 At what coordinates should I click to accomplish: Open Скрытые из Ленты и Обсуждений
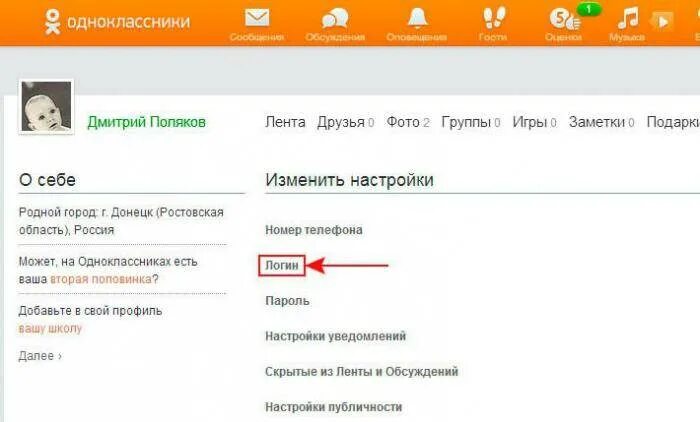(362, 372)
